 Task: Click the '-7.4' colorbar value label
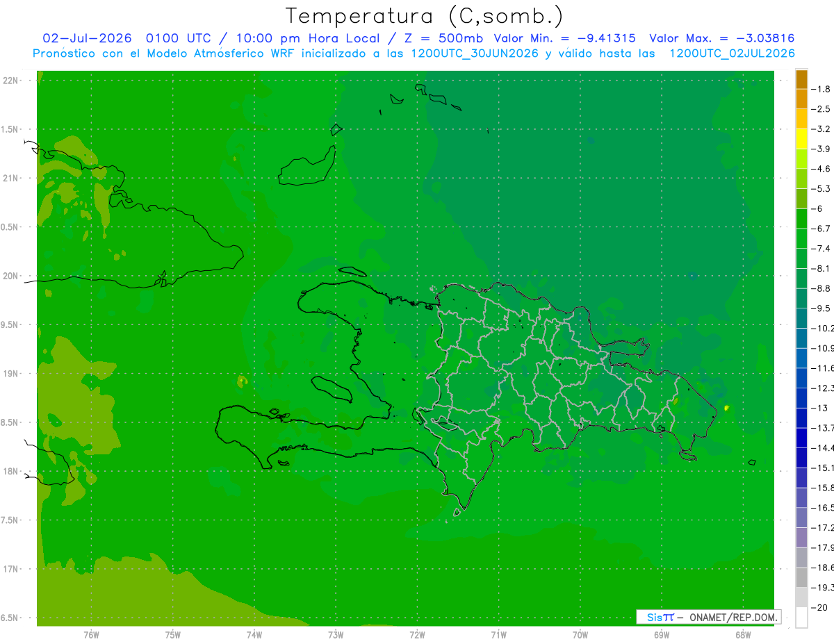tap(821, 249)
